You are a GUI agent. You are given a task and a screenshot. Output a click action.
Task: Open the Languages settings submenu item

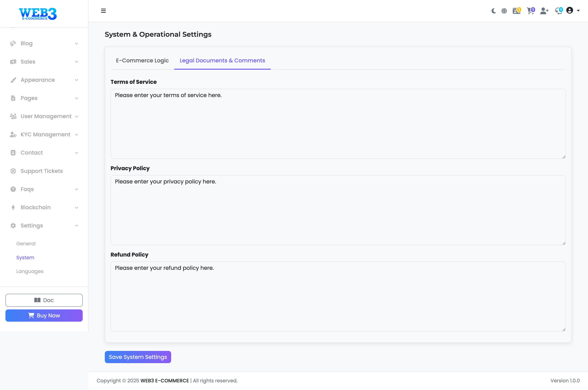tap(30, 271)
